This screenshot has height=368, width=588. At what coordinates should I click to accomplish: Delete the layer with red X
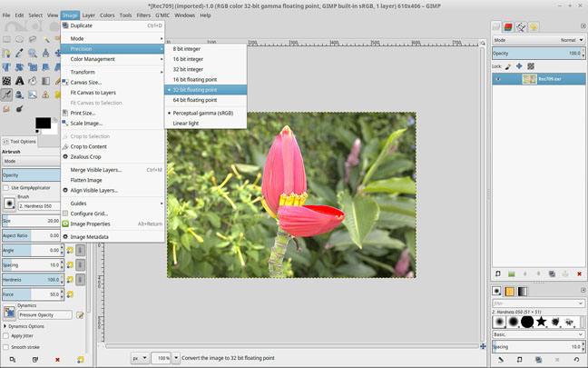point(579,274)
